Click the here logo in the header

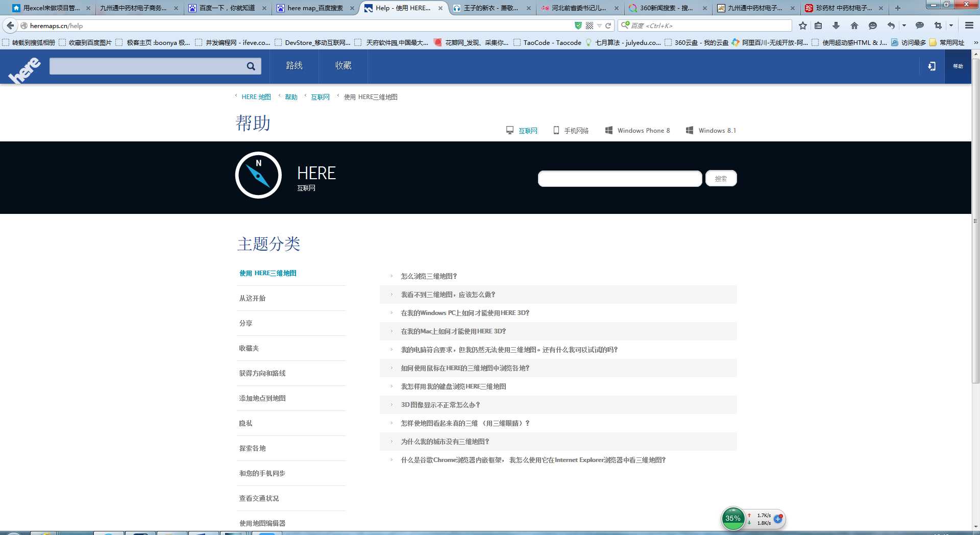24,70
